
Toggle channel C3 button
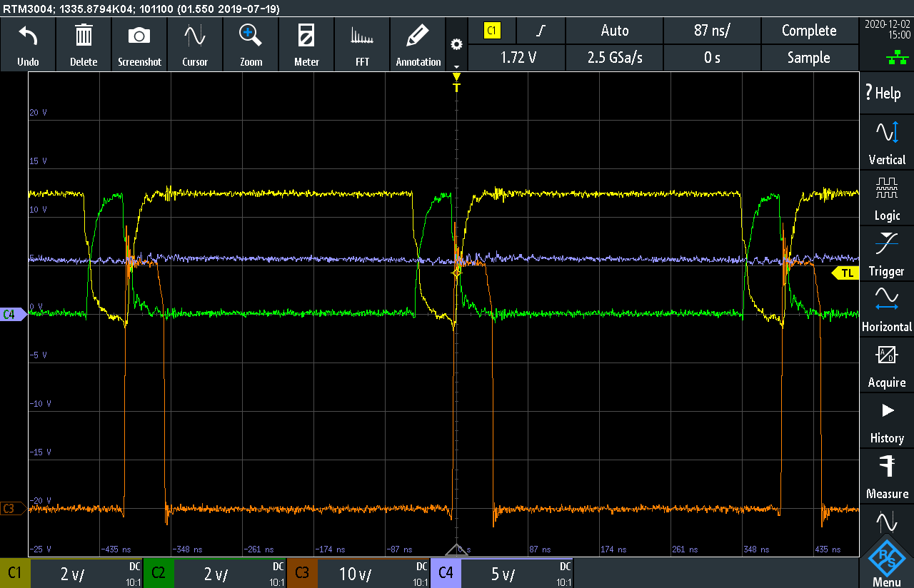[x=302, y=573]
